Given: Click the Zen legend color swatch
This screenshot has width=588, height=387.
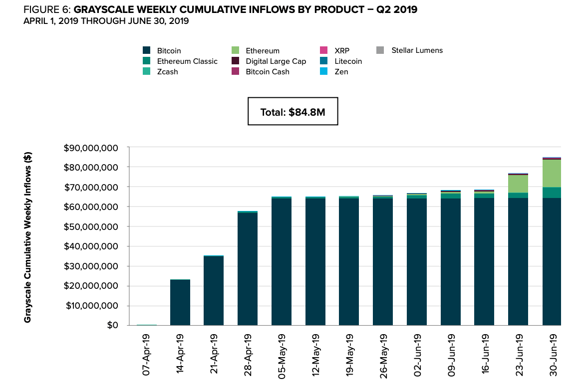Looking at the screenshot, I should point(324,71).
